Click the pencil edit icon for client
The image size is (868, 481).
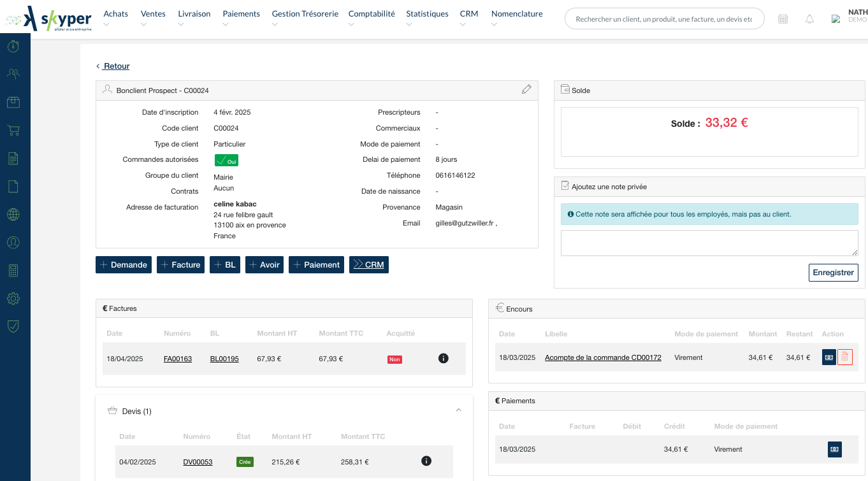click(526, 90)
